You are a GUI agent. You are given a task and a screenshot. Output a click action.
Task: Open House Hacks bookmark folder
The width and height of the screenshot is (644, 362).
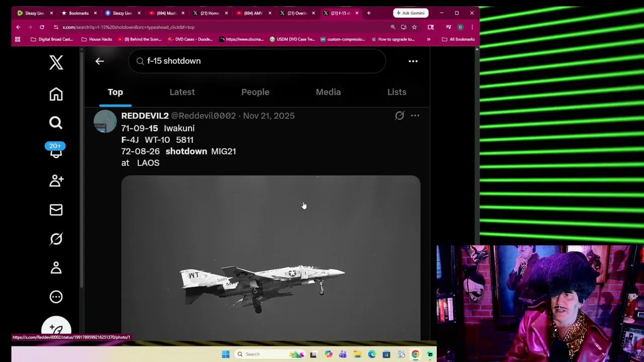click(97, 39)
